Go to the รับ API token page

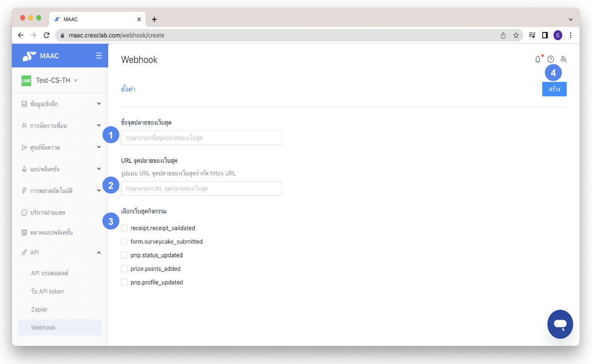pos(47,291)
